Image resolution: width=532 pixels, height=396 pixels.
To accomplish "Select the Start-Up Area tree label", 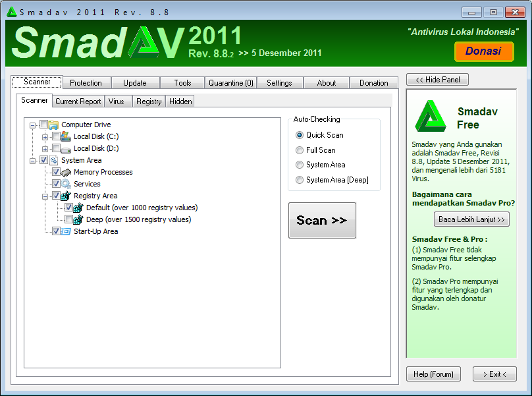I will coord(96,231).
